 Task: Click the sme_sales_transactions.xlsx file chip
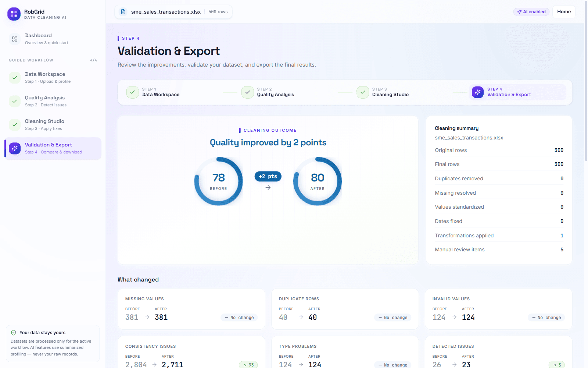(173, 12)
